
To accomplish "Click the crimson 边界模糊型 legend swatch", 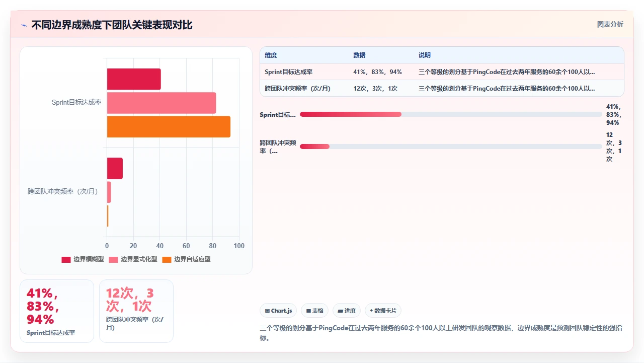I will [x=66, y=259].
